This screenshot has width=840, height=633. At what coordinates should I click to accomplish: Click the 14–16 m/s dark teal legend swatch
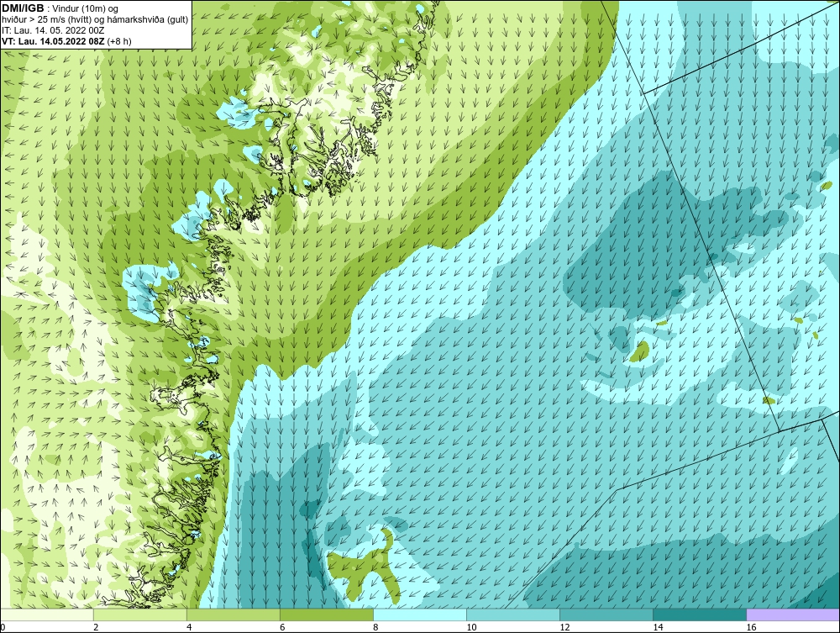pos(699,615)
